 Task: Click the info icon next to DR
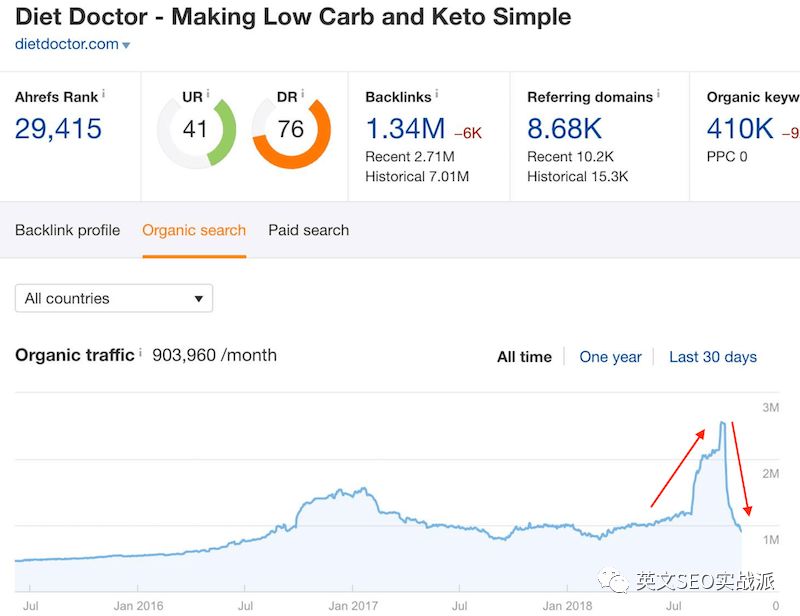(303, 93)
